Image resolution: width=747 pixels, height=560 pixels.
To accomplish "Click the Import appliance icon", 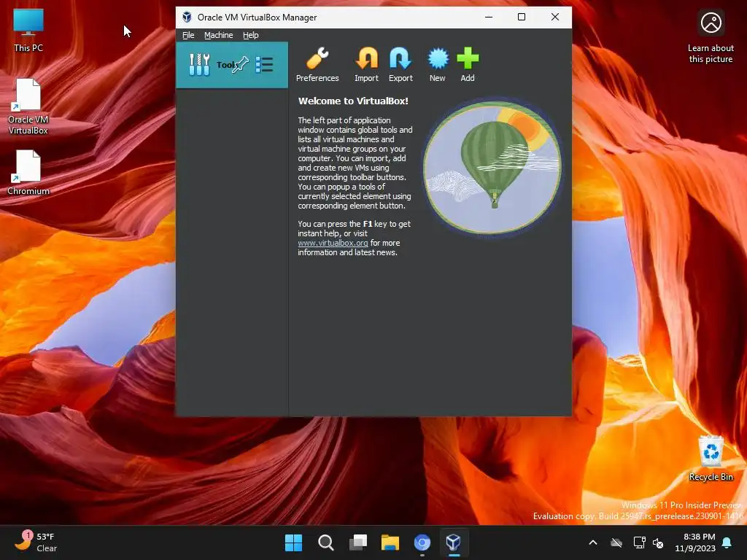I will click(366, 65).
